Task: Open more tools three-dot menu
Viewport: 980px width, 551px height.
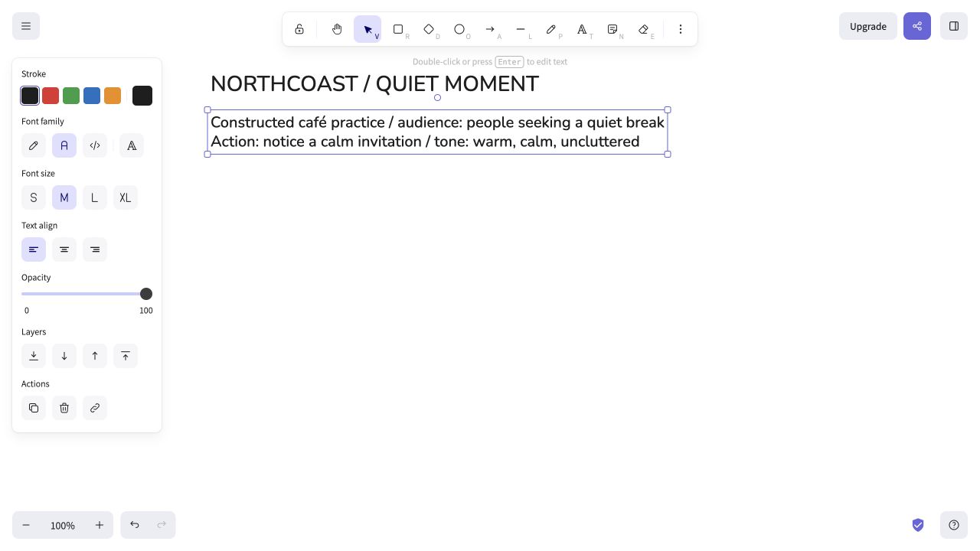Action: click(x=681, y=29)
